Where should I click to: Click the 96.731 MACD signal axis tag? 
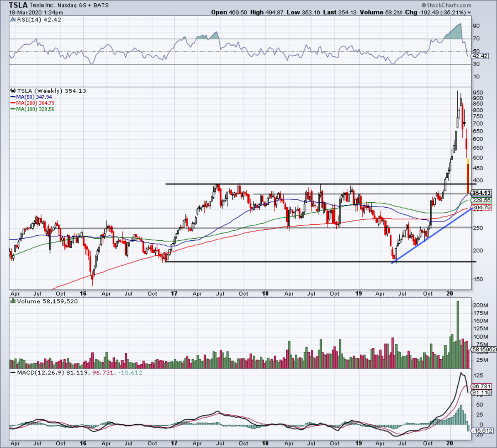(x=481, y=386)
